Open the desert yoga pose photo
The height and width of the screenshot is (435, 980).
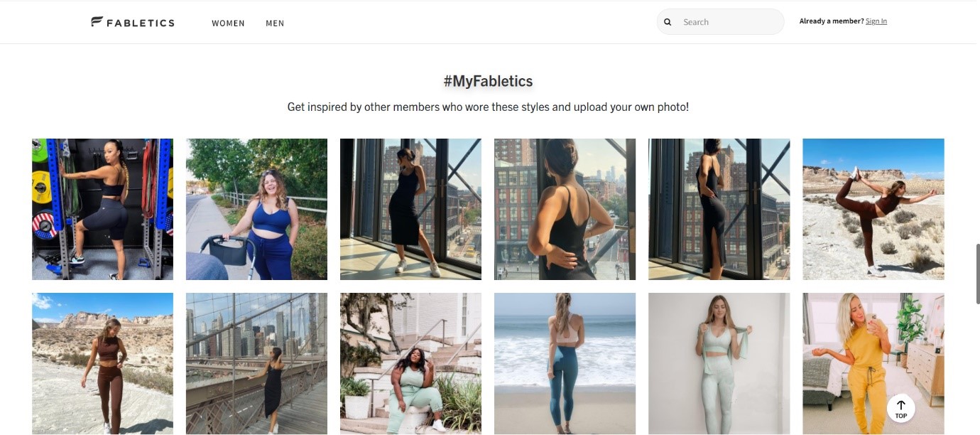[x=873, y=209]
